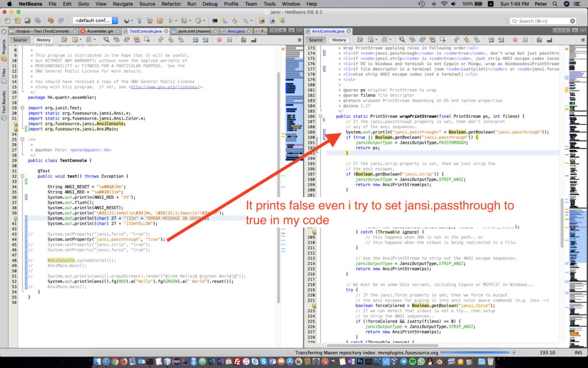Click the New File icon in main toolbar
The width and height of the screenshot is (588, 368).
7,21
